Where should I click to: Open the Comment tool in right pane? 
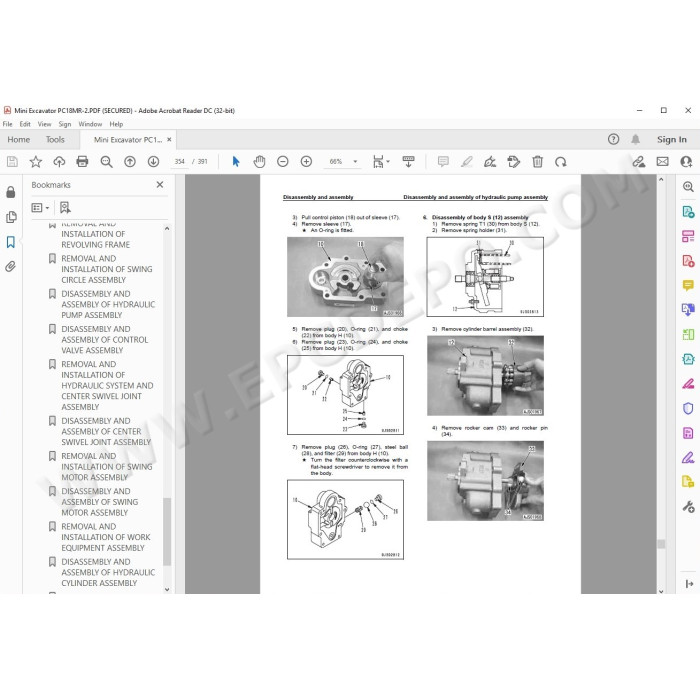point(688,285)
